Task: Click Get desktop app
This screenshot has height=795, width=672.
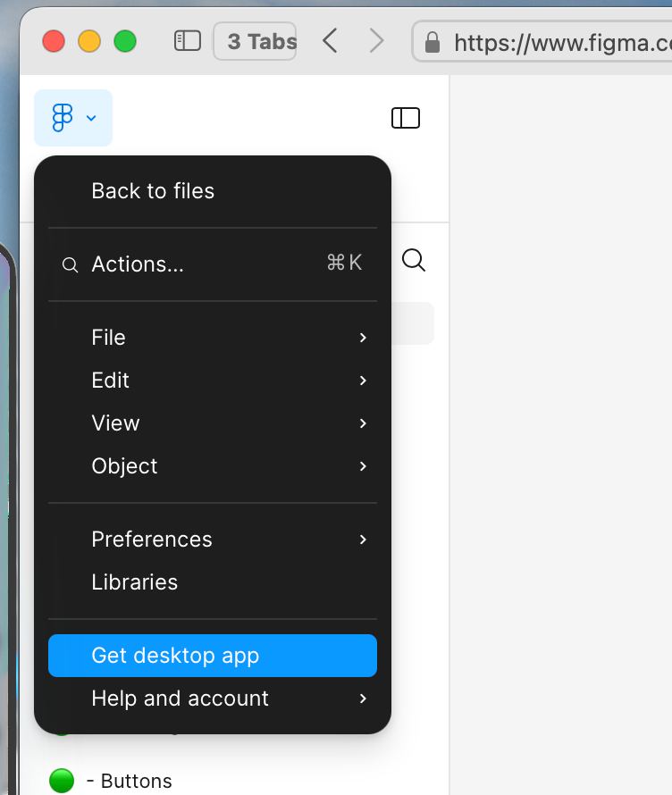Action: pos(212,656)
